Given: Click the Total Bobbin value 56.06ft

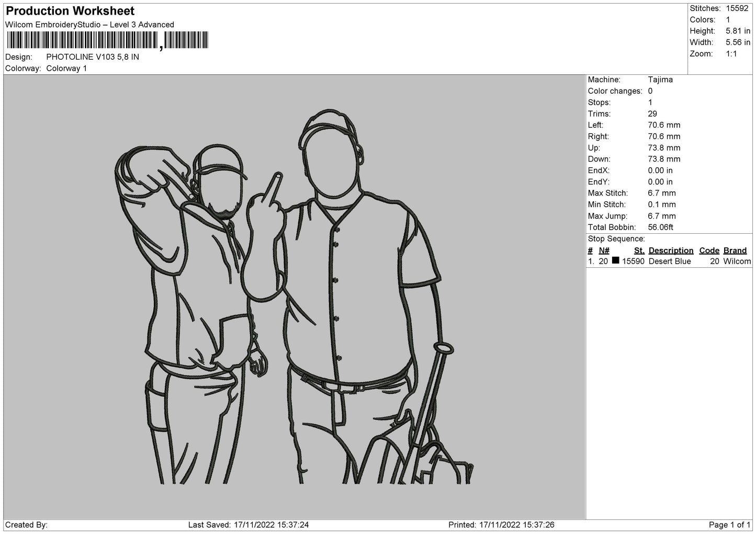Looking at the screenshot, I should tap(660, 228).
